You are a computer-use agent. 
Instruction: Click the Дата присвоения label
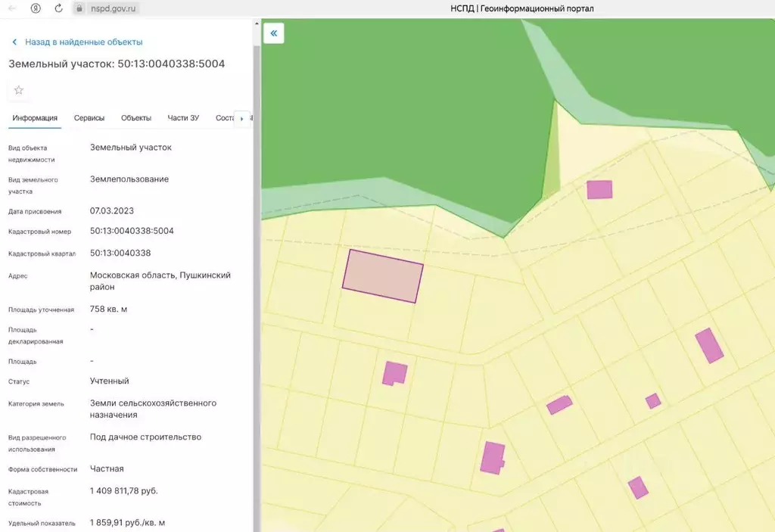pyautogui.click(x=35, y=212)
